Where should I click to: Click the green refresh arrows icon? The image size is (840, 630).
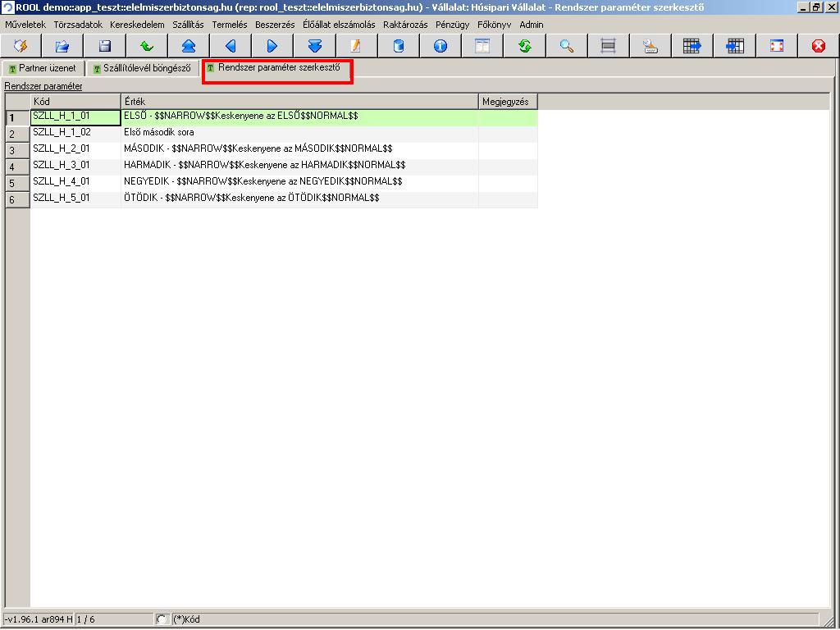click(524, 46)
